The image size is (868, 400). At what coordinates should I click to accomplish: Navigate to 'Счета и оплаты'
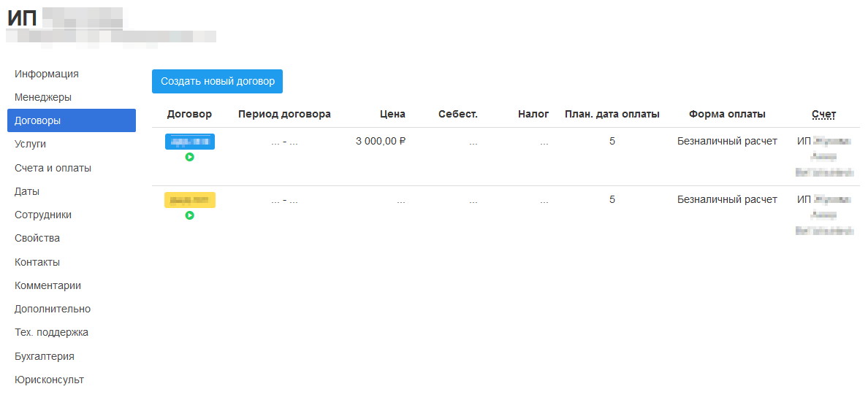tap(53, 168)
